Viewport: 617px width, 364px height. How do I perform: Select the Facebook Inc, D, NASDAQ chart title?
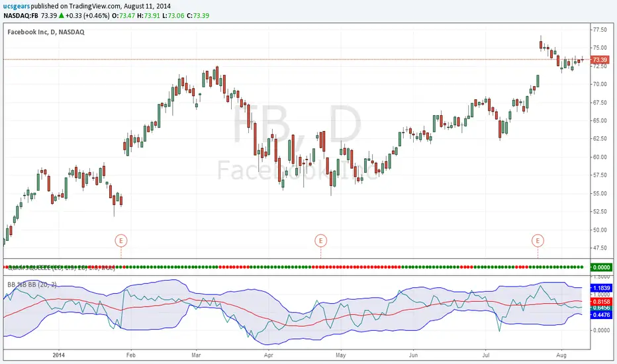point(46,32)
